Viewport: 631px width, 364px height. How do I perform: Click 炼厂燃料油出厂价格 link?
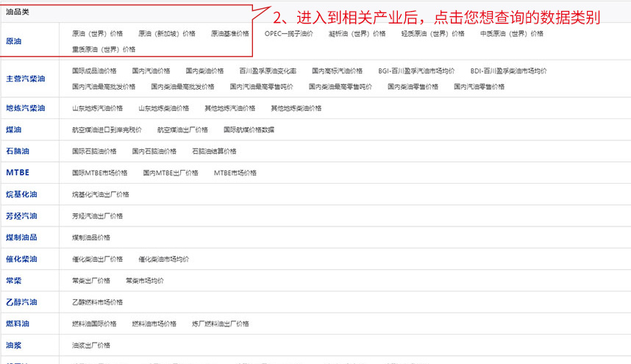tap(221, 324)
